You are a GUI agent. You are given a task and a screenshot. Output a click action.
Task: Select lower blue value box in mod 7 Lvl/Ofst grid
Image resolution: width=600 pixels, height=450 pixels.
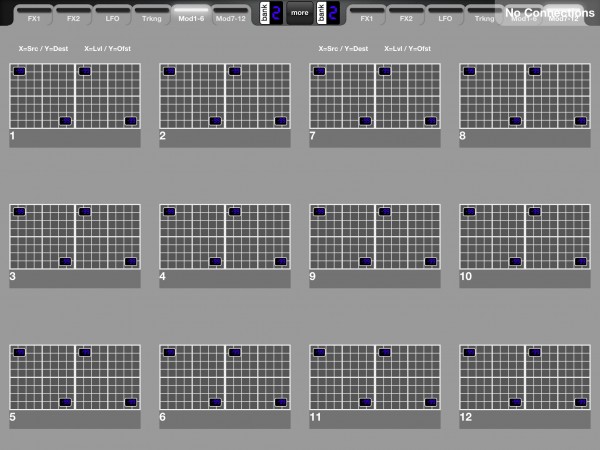(x=431, y=121)
